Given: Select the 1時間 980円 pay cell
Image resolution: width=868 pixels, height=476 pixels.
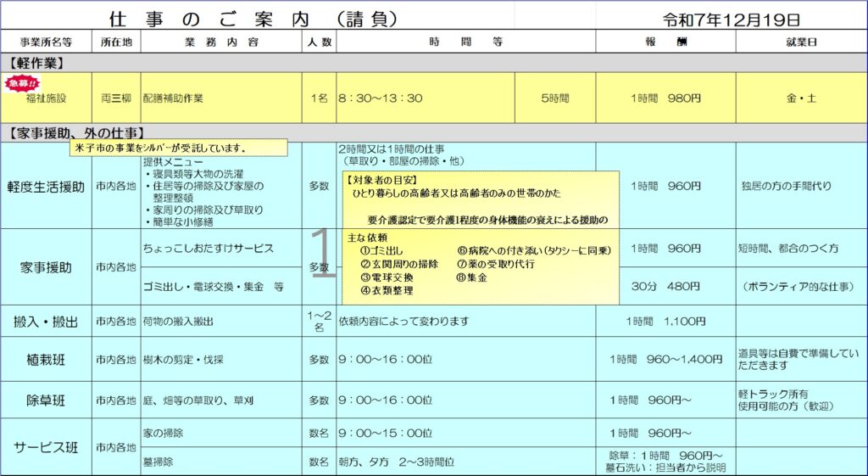Looking at the screenshot, I should 665,98.
